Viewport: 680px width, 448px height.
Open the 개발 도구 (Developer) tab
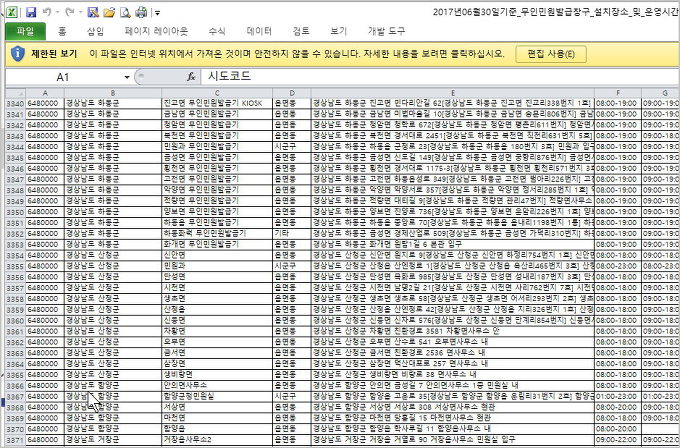click(x=386, y=31)
